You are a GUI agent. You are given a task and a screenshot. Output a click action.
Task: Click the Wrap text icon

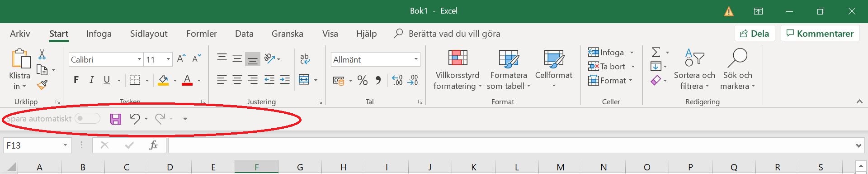pos(305,59)
